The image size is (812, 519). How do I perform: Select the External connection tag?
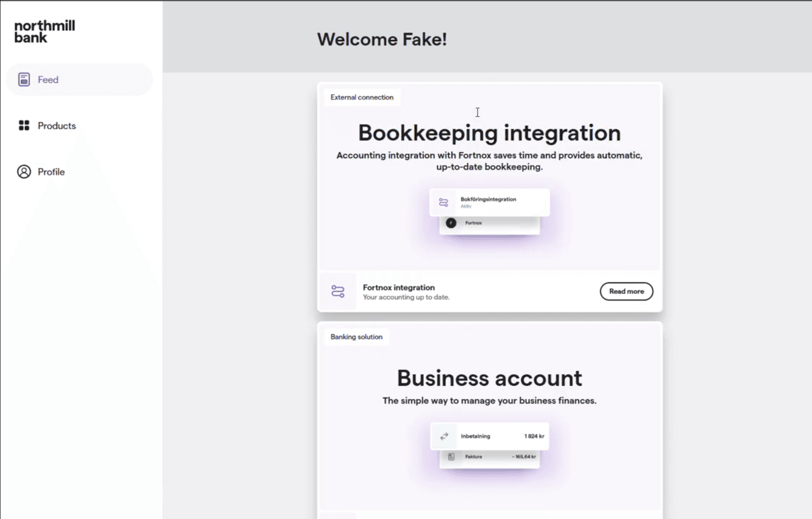point(362,97)
